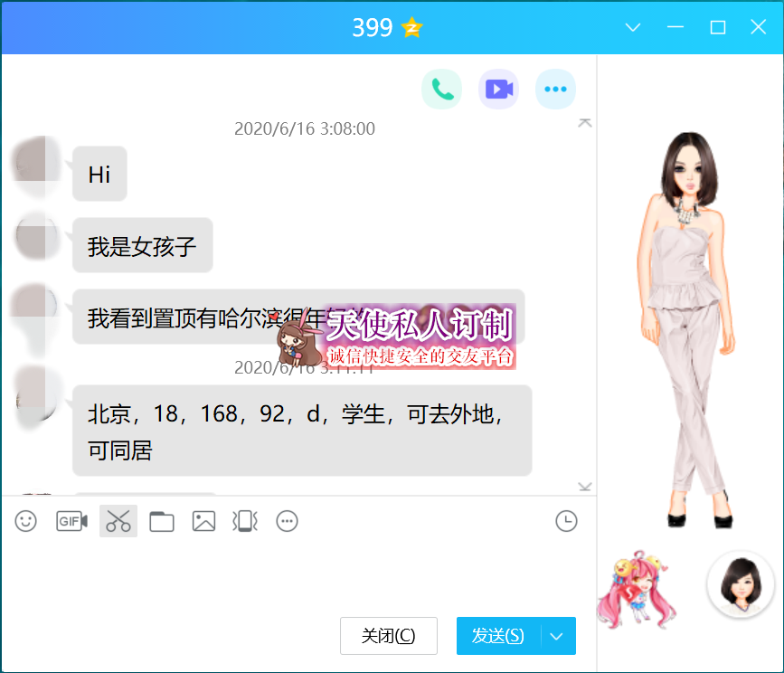Screen dimensions: 784x673
Task: Click the round avatar thumbnail at bottom right
Action: [x=741, y=585]
